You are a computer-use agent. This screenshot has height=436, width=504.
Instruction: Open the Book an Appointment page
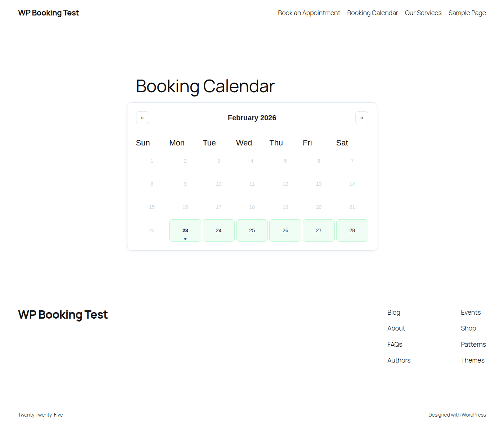[x=309, y=13]
